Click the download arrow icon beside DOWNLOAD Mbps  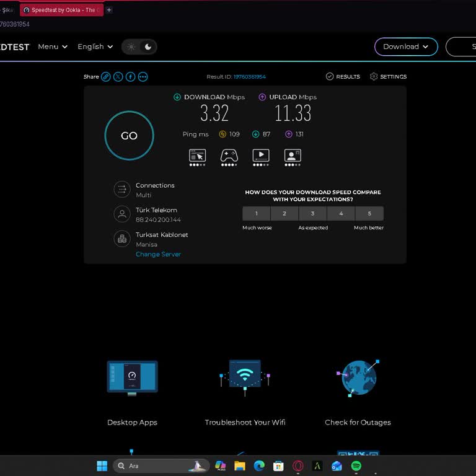177,97
